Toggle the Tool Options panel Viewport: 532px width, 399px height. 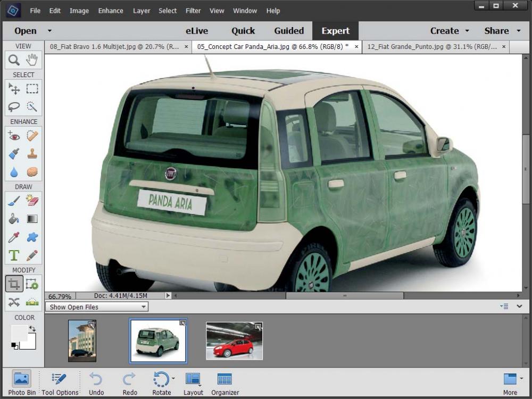coord(60,383)
